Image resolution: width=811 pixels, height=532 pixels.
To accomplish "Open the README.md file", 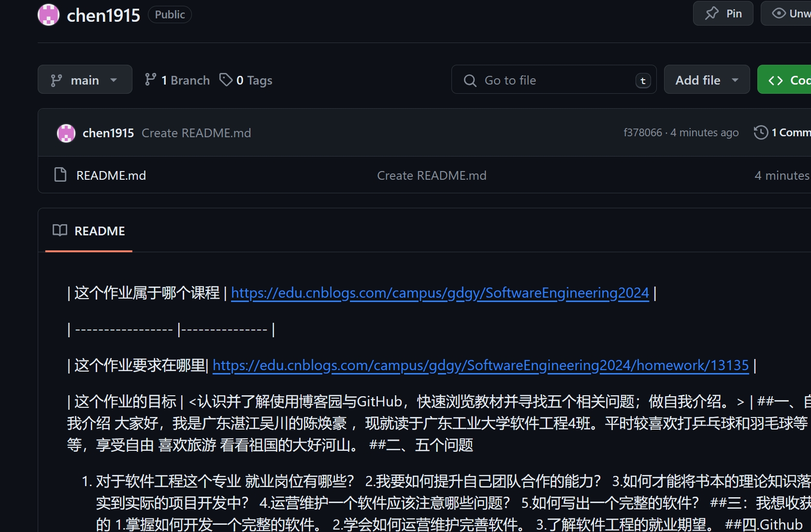I will coord(111,175).
